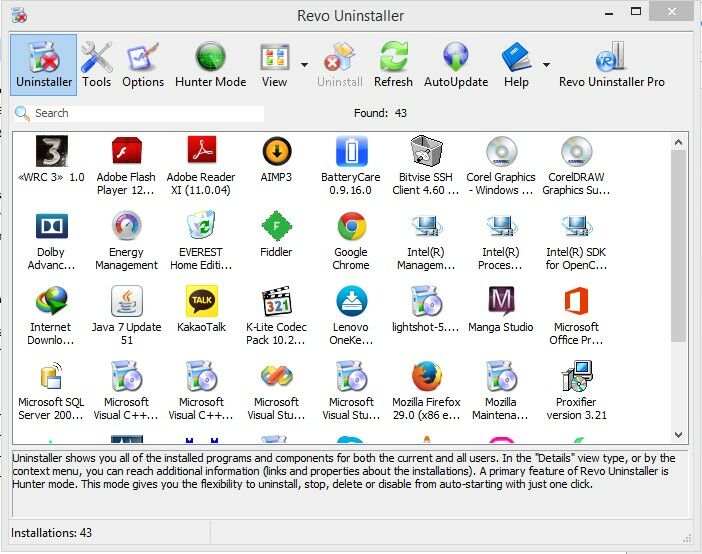Click the scroll down arrow of program list
This screenshot has height=554, width=702.
point(678,435)
